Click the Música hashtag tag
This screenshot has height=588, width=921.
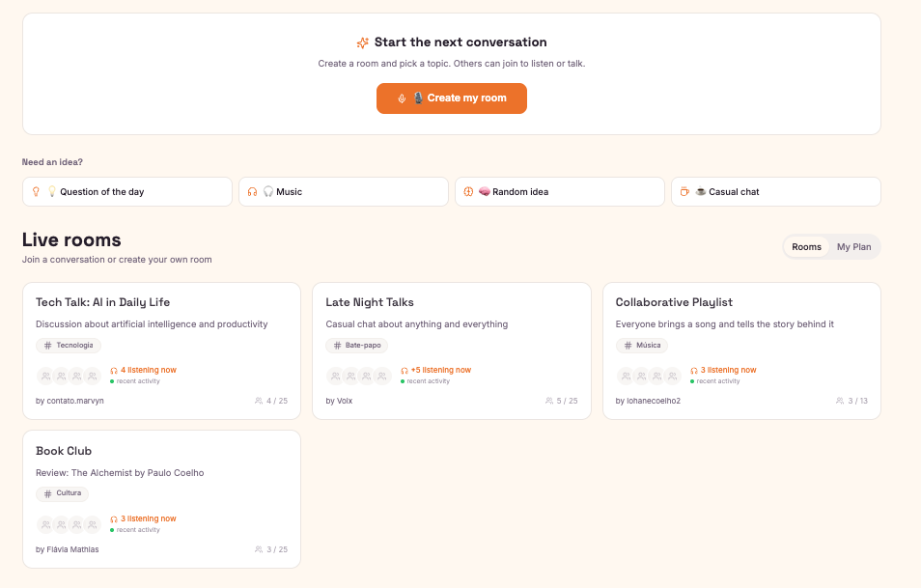(x=641, y=346)
